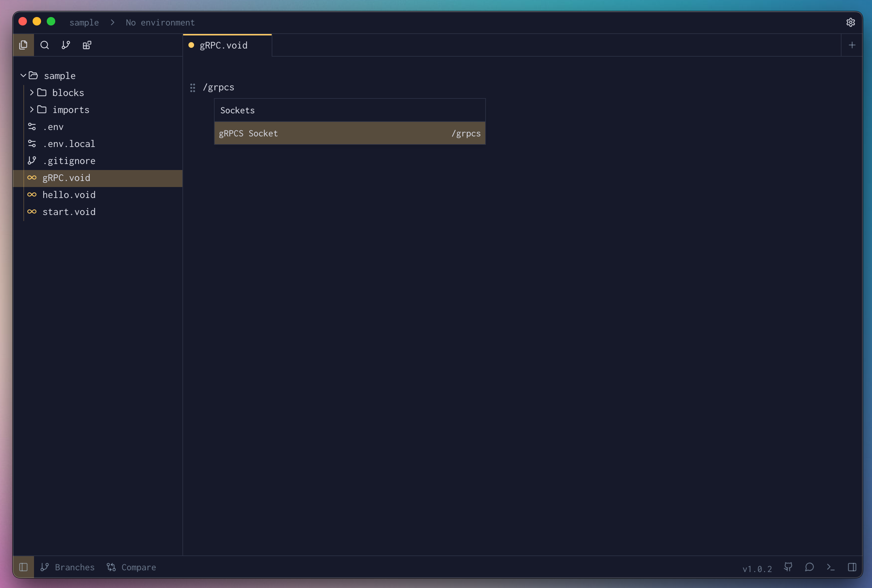Viewport: 872px width, 588px height.
Task: Open the No environment selector
Action: pos(160,23)
